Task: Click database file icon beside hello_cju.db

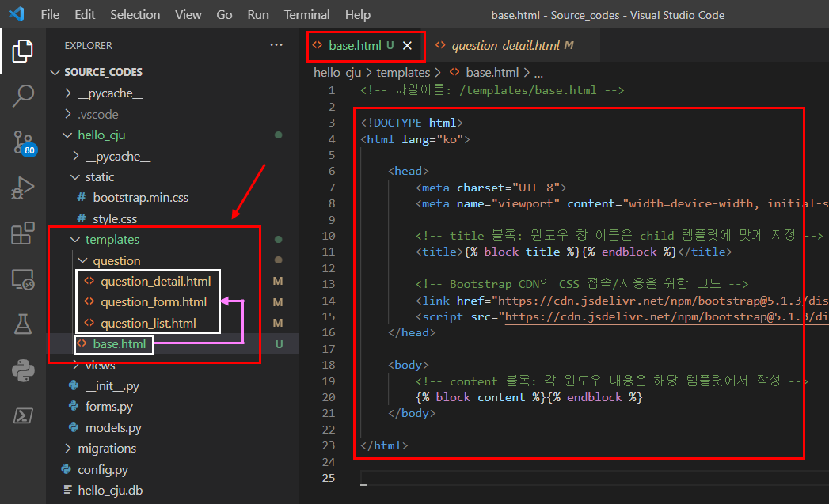Action: (67, 490)
